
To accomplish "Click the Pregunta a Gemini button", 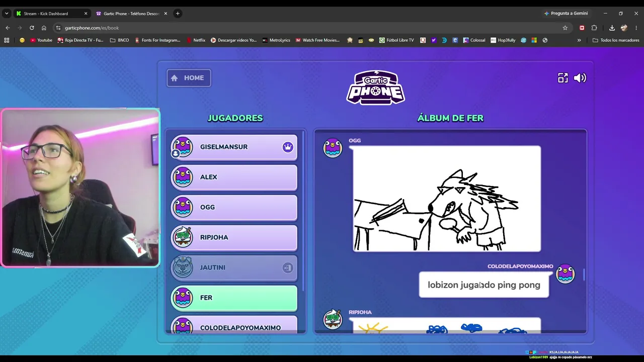I will pos(566,14).
